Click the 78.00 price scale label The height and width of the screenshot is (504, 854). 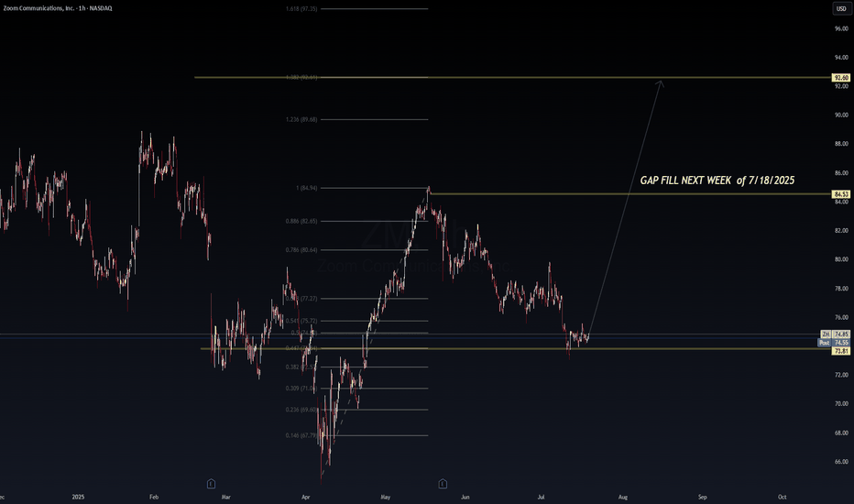(841, 289)
